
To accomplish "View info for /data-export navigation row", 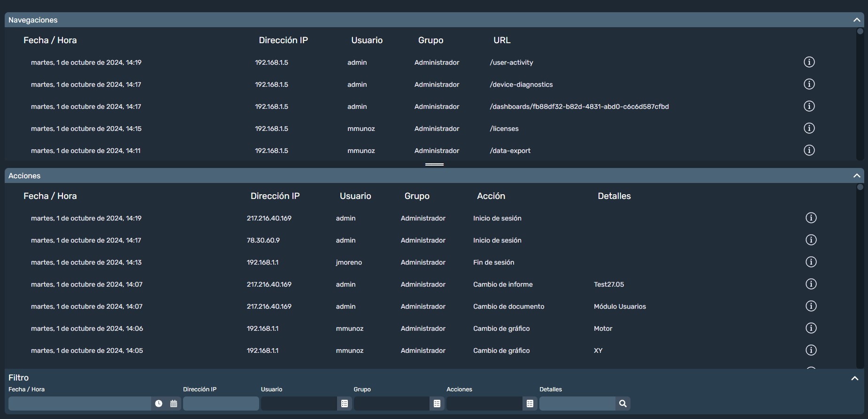I will pyautogui.click(x=809, y=150).
